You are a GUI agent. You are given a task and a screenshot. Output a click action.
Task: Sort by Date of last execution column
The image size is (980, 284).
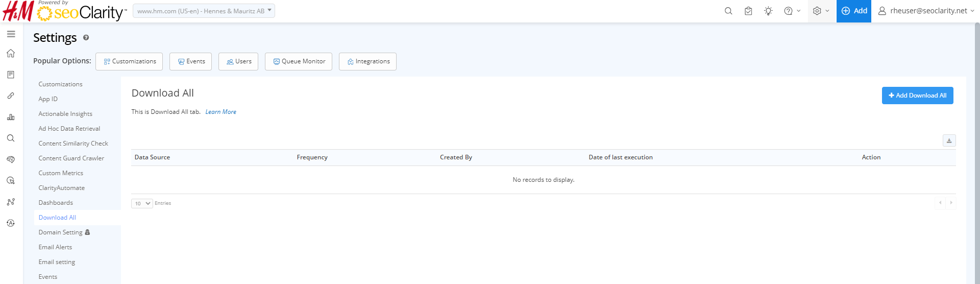tap(620, 157)
